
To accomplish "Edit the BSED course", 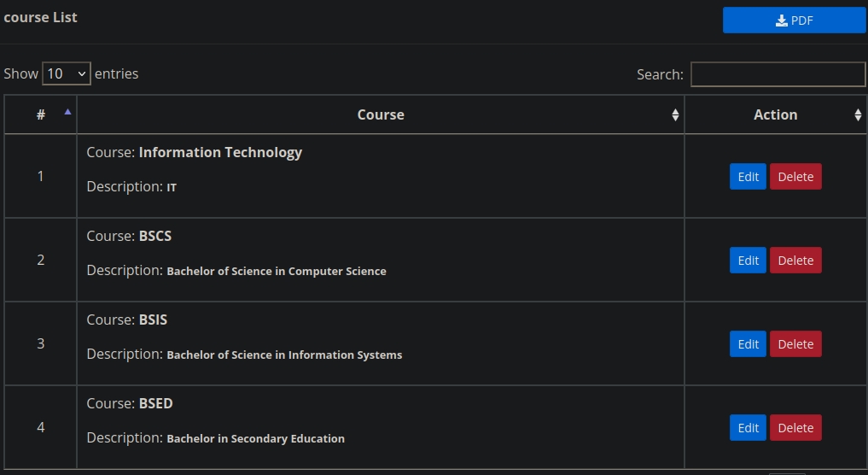I will point(748,428).
